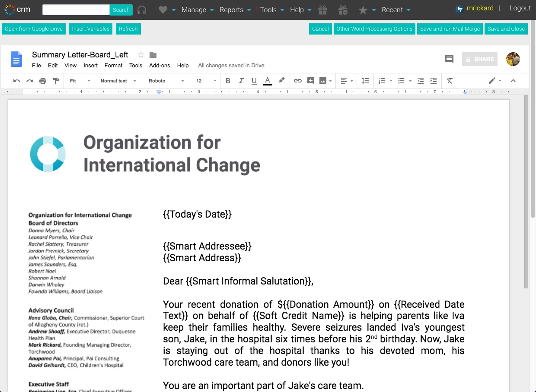Click Open from Google Drive button

click(x=34, y=29)
